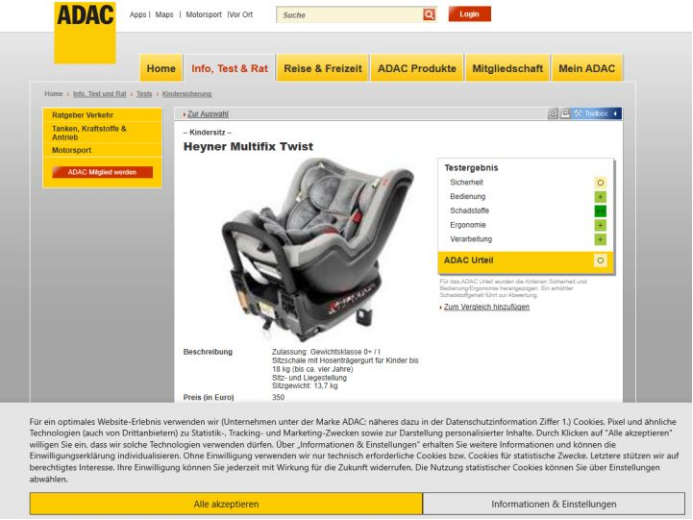Click the print icon beside Toolbox

[x=565, y=114]
